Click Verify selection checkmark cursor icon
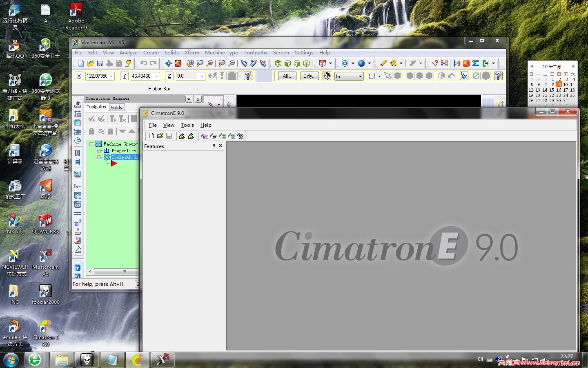The width and height of the screenshot is (588, 368). pyautogui.click(x=464, y=76)
